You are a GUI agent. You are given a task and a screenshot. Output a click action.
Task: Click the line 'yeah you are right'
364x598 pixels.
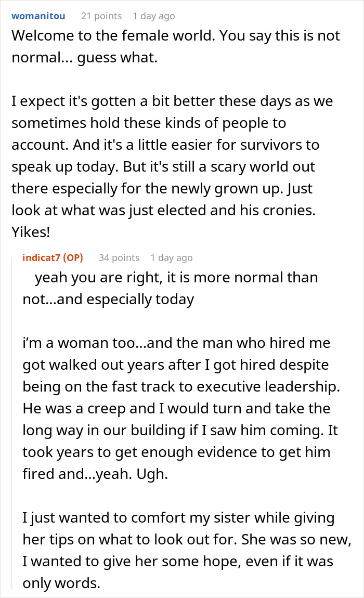click(176, 277)
